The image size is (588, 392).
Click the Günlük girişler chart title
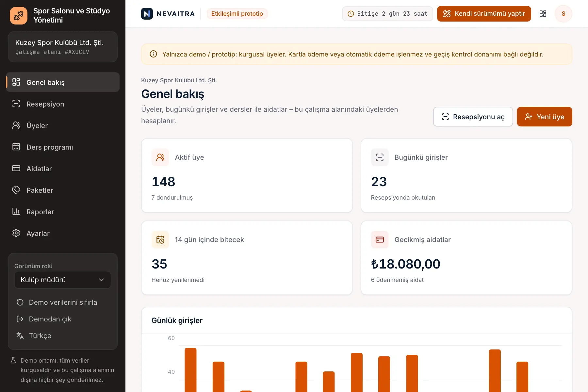click(x=177, y=320)
